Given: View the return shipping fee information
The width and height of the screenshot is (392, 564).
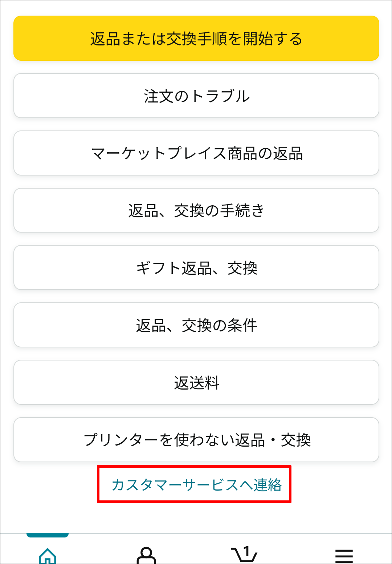Looking at the screenshot, I should pos(196,382).
